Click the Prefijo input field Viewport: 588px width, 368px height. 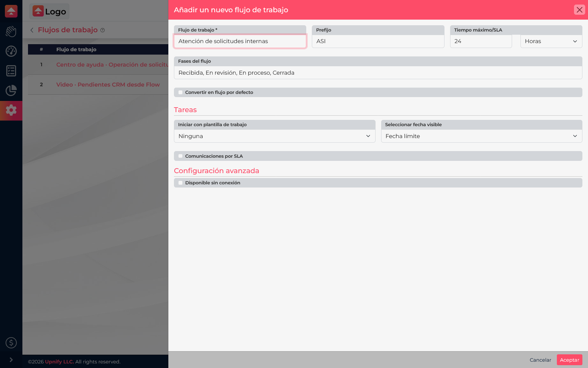coord(378,41)
